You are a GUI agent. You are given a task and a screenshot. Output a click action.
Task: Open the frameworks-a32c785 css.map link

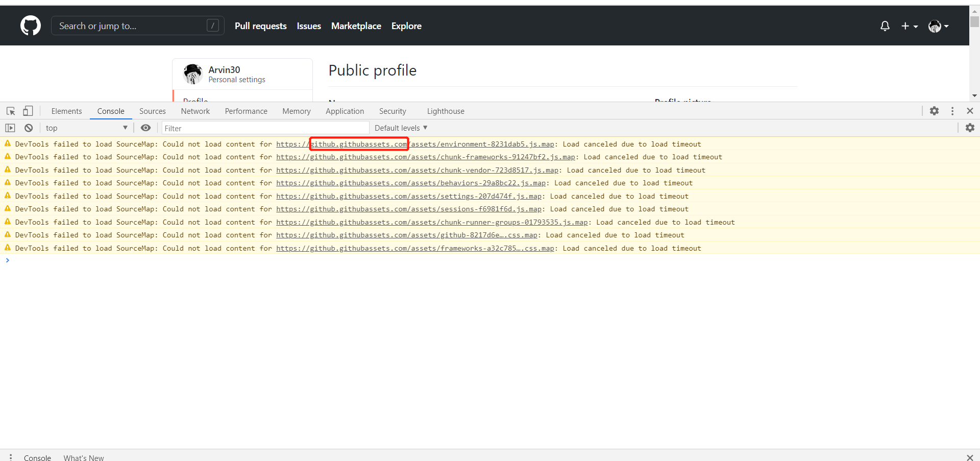(x=415, y=249)
